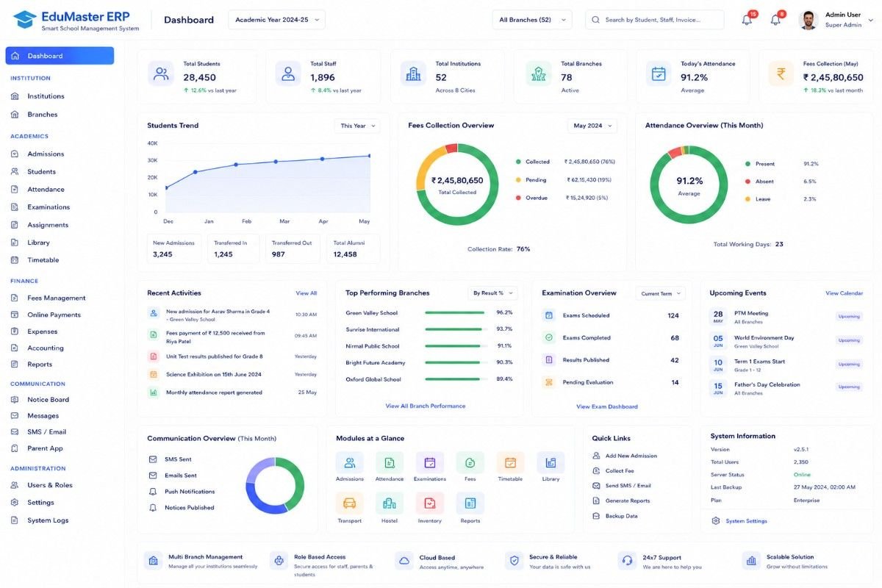Open the By Result % sort dropdown

click(493, 293)
